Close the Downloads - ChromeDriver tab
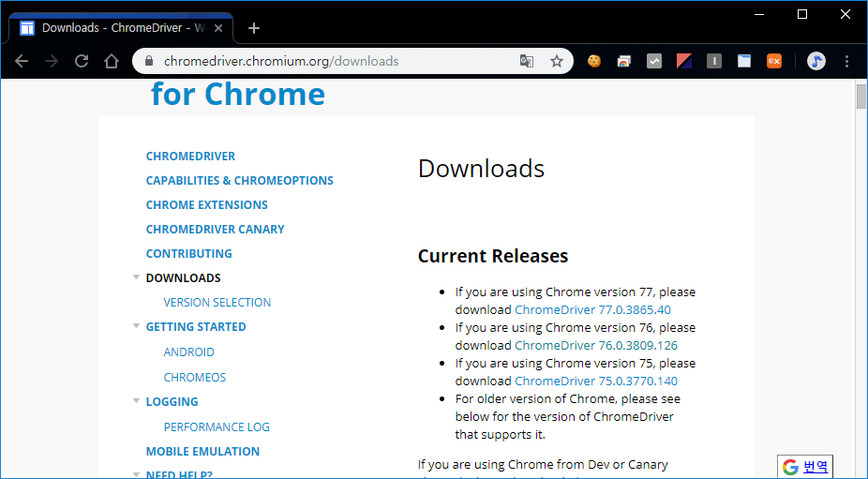 tap(218, 28)
